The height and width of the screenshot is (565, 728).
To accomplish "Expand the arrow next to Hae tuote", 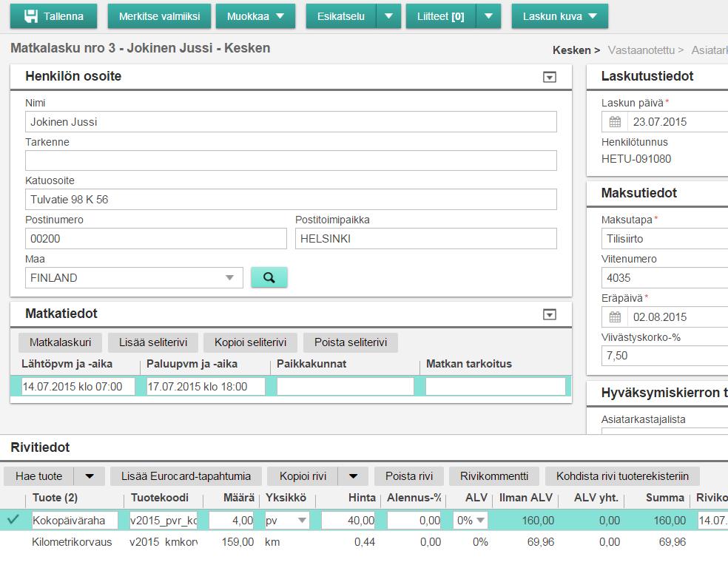I will point(90,476).
